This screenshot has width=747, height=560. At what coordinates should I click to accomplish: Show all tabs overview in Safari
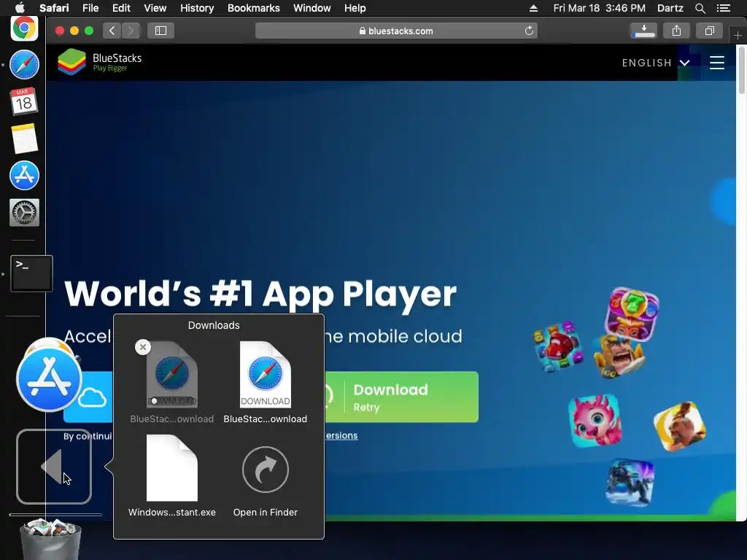click(x=709, y=31)
